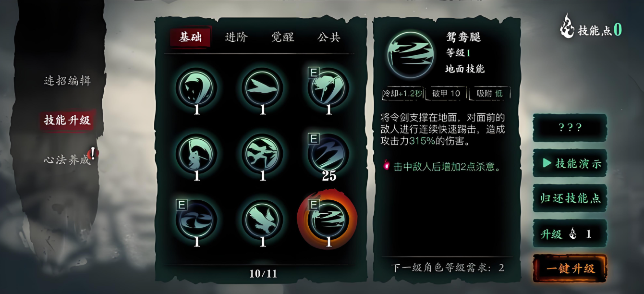Screen dimensions: 644x294
Task: Click the 归还技能点 button
Action: [570, 198]
